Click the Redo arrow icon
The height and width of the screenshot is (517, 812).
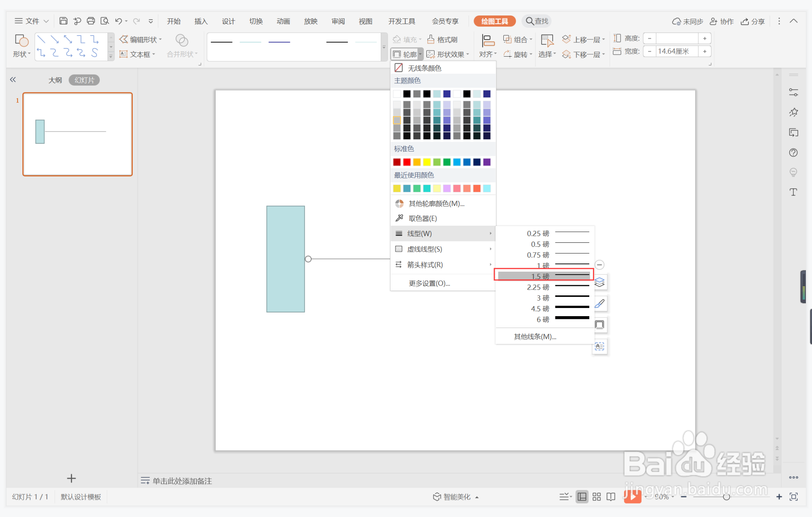tap(136, 21)
